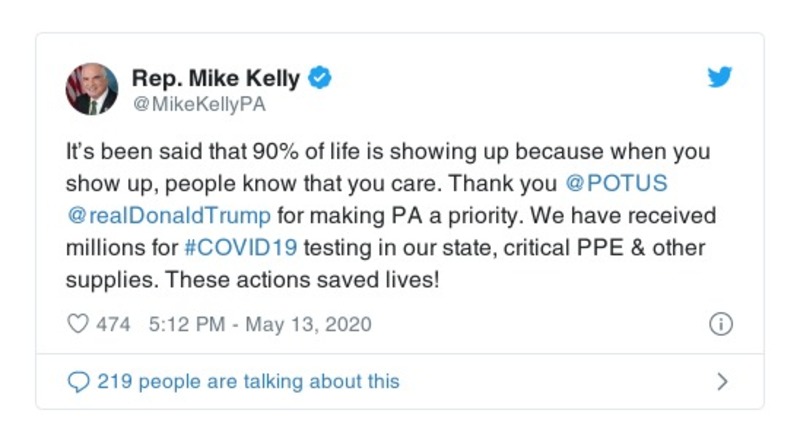Click the blue verified badge

click(319, 78)
